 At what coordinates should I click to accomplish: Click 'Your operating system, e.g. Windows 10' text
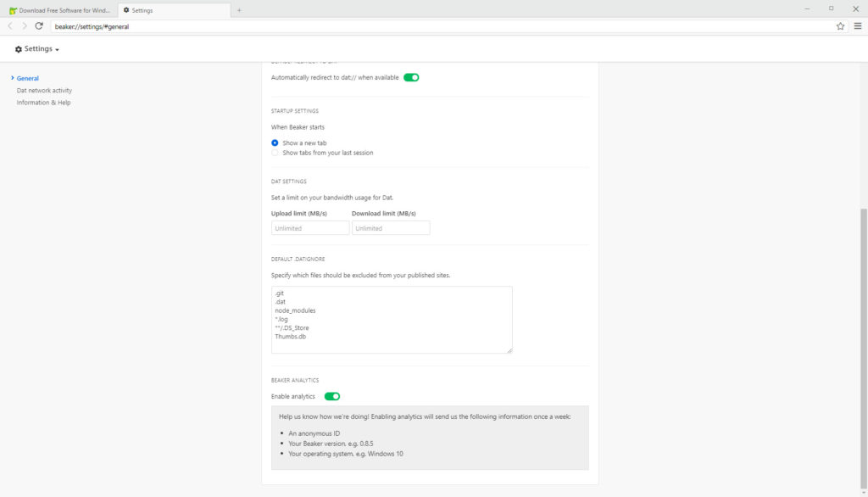click(x=346, y=454)
